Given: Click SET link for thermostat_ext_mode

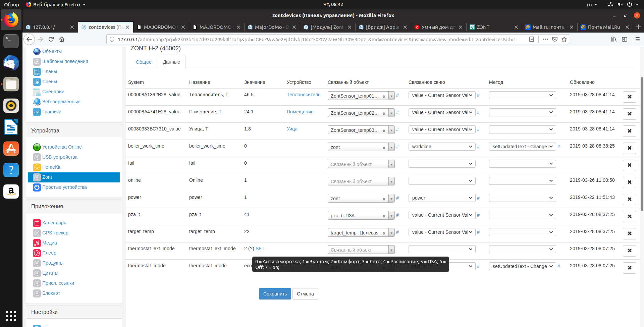Looking at the screenshot, I should coord(260,249).
